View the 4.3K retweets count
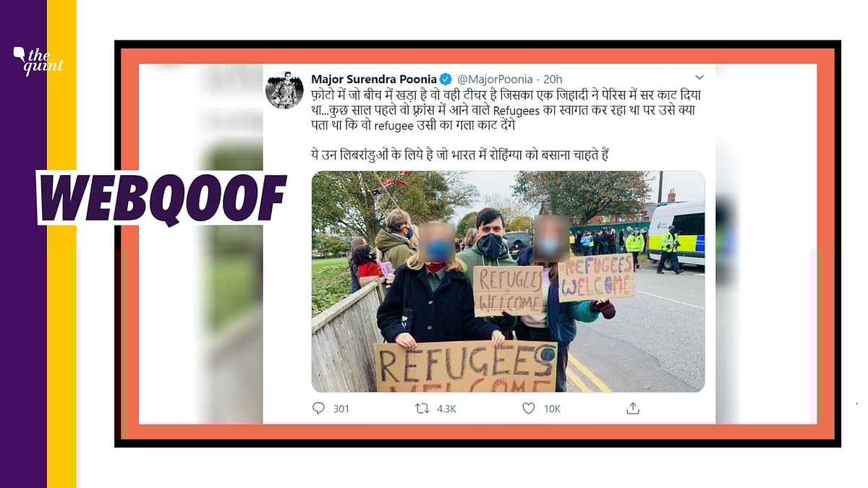Viewport: 868px width, 488px height. point(446,409)
